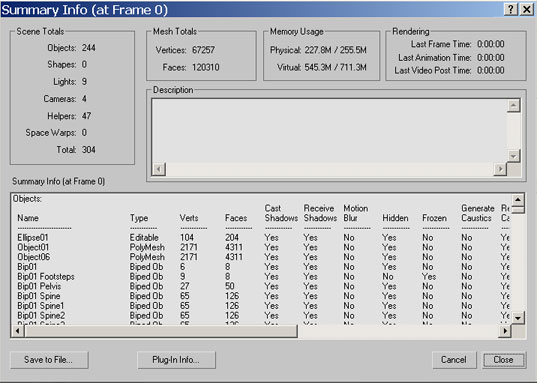Click the Lights count value 9
This screenshot has height=383, width=537.
click(84, 82)
